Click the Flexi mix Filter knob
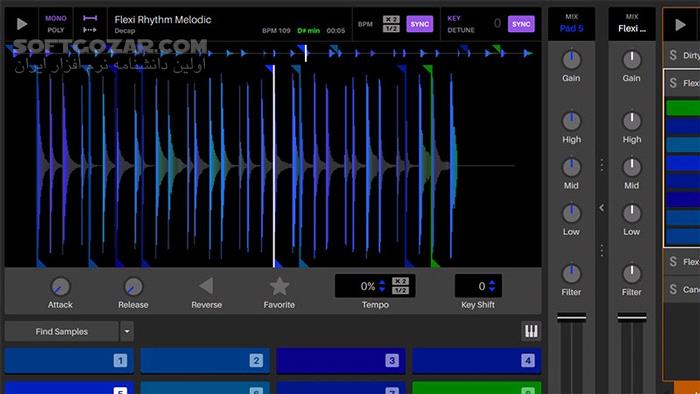 tap(632, 274)
